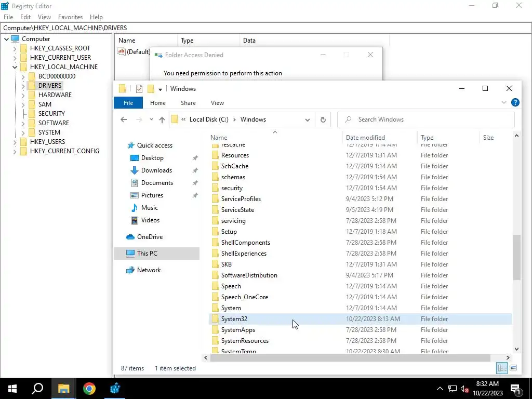Open Videos in navigation pane

pos(150,220)
